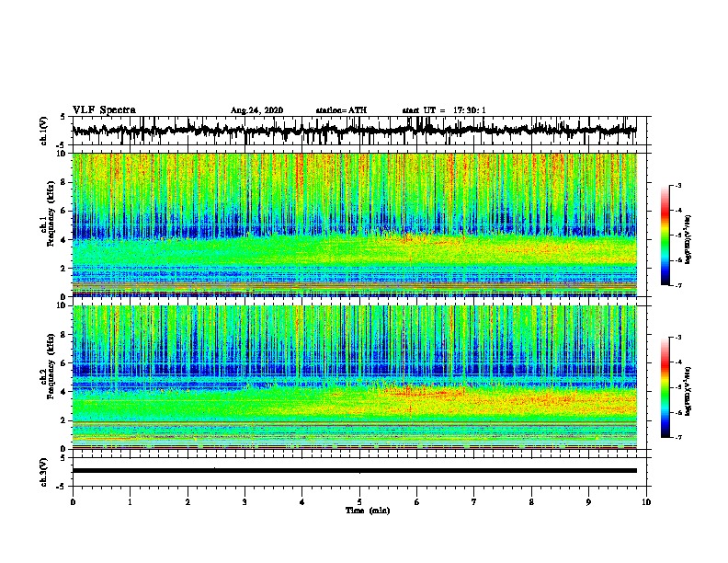Click the ch.2 spectrogram "4" kHz tick label

tap(64, 392)
